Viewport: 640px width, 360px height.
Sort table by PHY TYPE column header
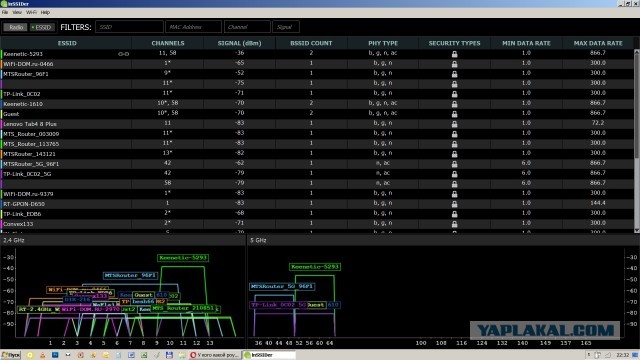pos(383,43)
